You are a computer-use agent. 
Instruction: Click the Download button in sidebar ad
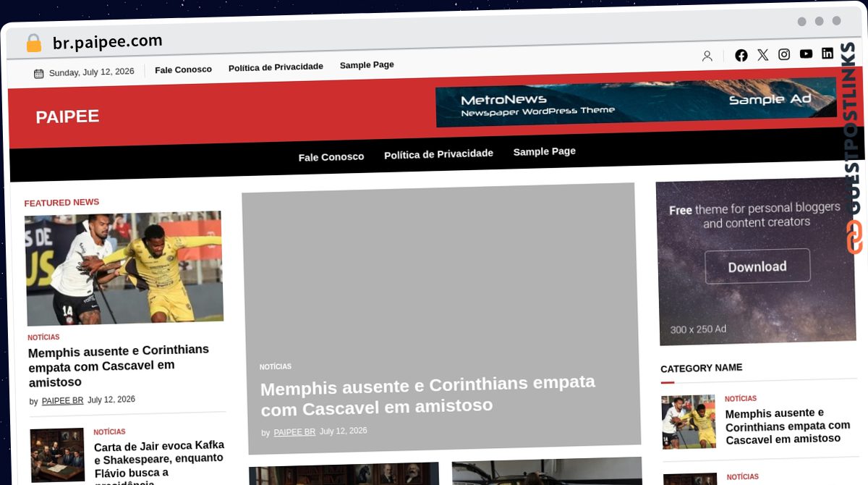tap(757, 266)
